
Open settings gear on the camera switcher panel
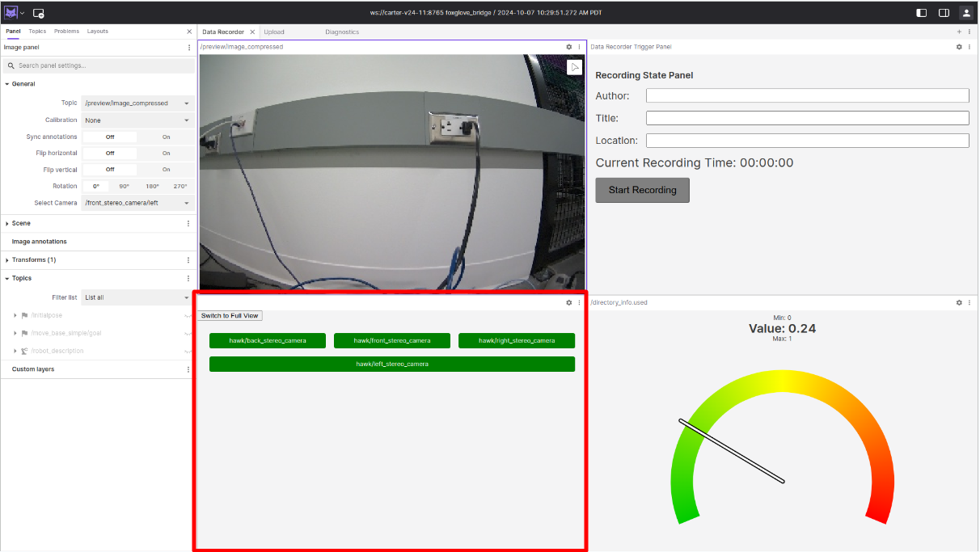(x=569, y=302)
